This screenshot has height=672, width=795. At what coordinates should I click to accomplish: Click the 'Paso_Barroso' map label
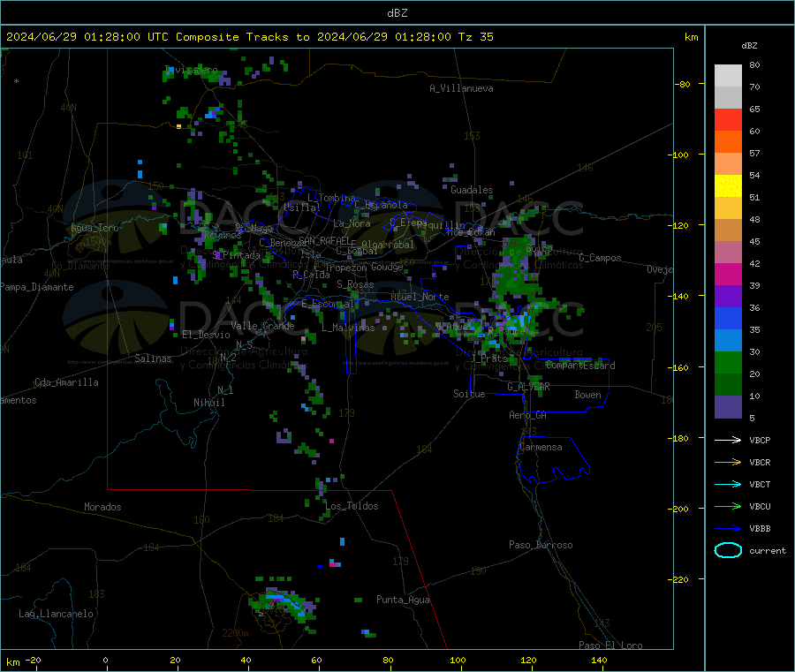pos(541,546)
